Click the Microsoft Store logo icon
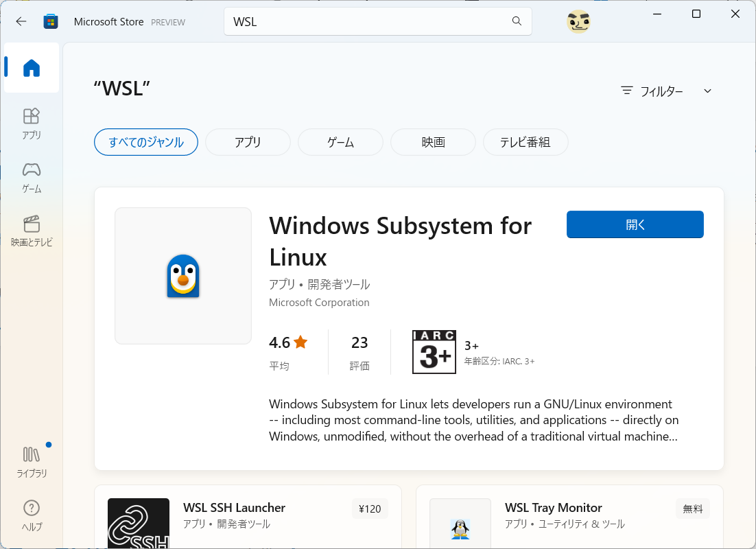Image resolution: width=756 pixels, height=549 pixels. coord(51,21)
